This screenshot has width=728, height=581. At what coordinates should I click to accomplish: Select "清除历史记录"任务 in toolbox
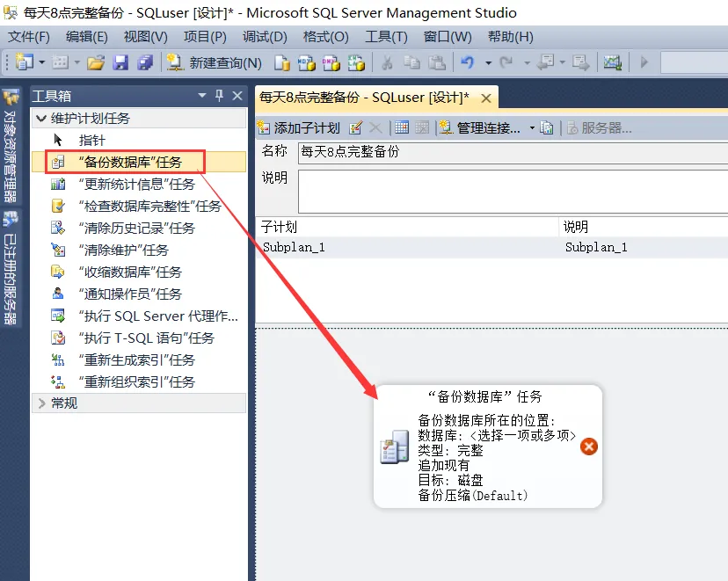139,228
